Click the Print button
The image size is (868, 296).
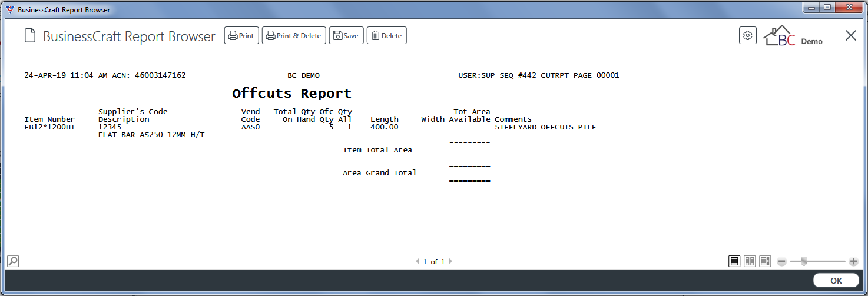pos(241,35)
